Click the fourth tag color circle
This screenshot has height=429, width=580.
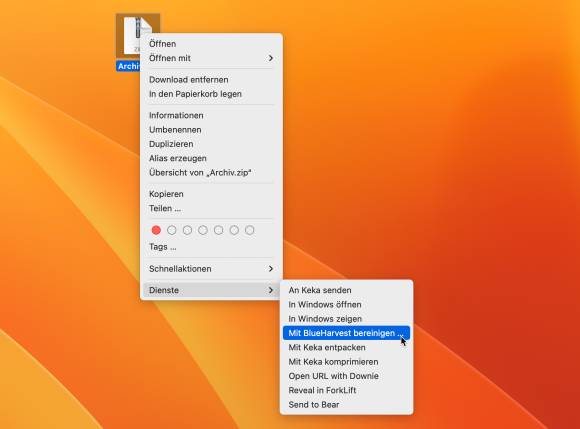click(x=203, y=230)
